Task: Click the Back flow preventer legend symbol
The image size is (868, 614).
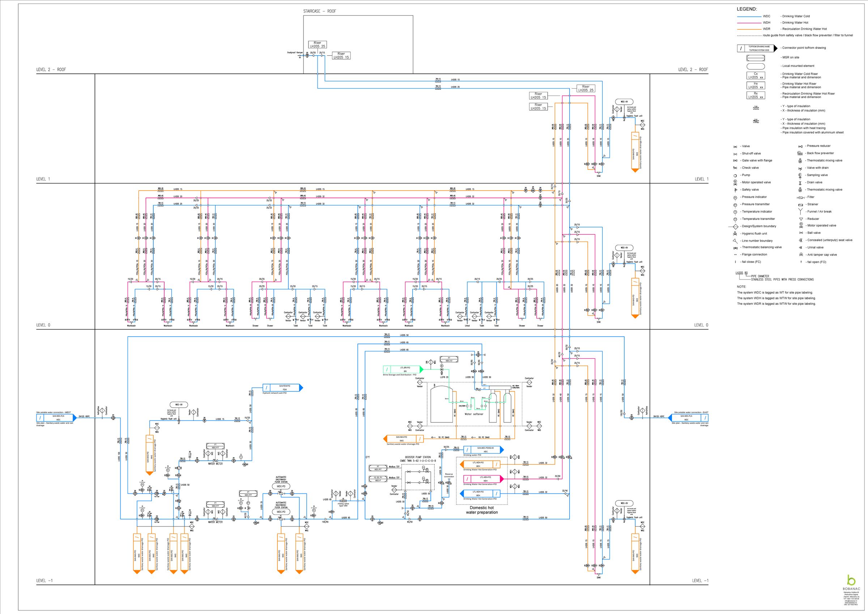Action: [800, 153]
